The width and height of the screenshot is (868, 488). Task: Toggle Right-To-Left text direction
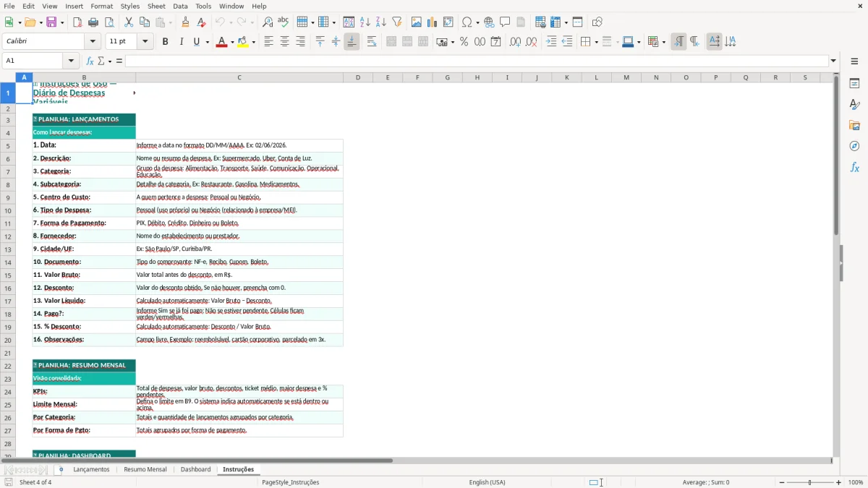[694, 42]
